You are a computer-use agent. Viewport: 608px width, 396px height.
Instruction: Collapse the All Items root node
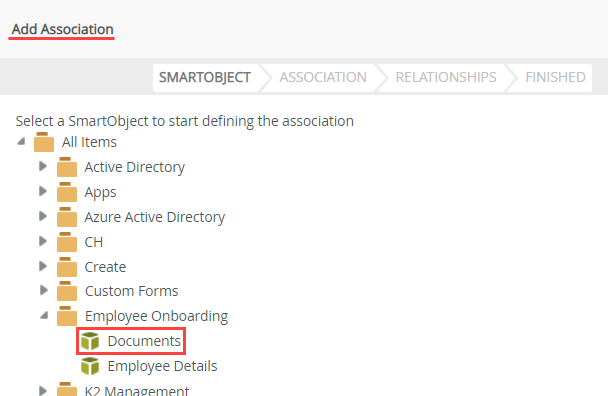(x=21, y=142)
